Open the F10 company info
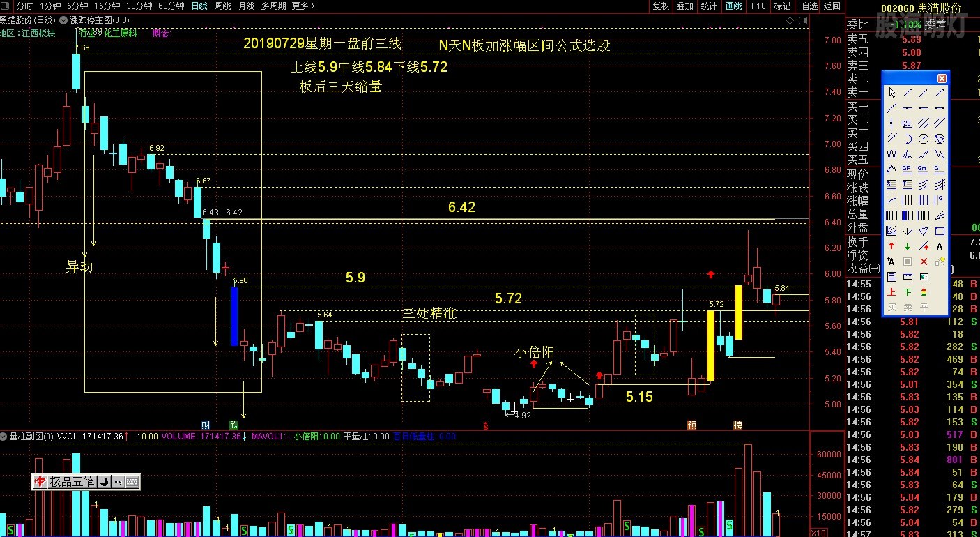Screen dimensions: 980x537 tap(758, 6)
